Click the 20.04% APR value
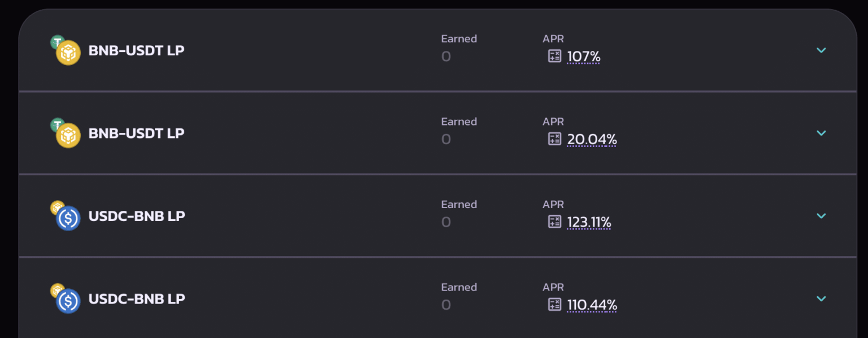 (x=592, y=140)
